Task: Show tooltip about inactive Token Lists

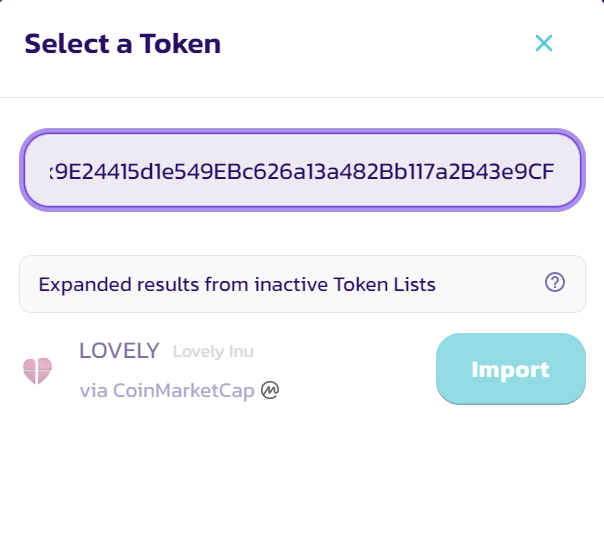Action: (555, 283)
